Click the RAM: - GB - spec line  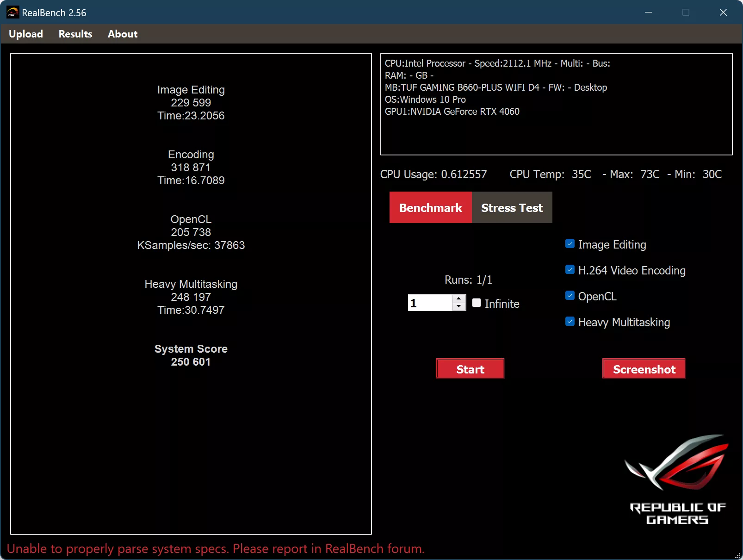409,75
